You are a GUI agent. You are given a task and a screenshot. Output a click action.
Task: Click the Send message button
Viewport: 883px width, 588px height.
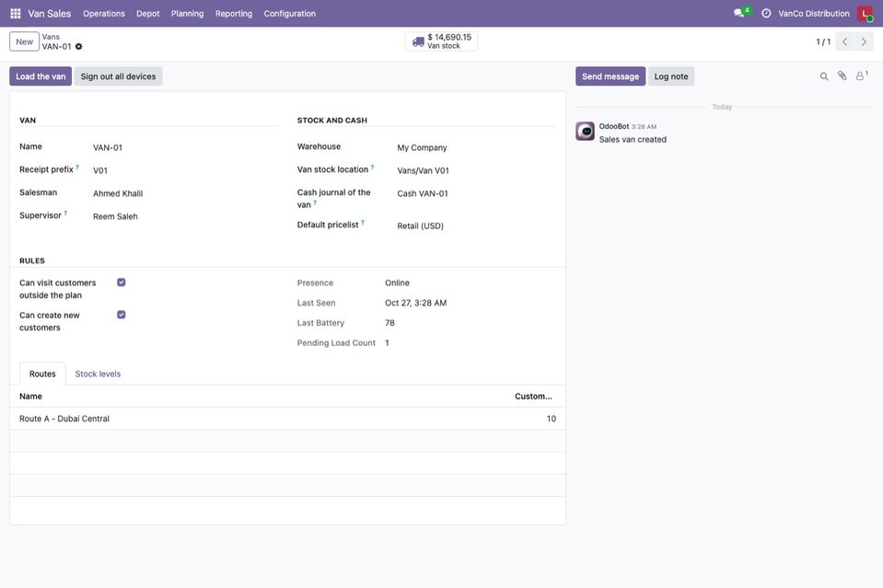coord(610,76)
